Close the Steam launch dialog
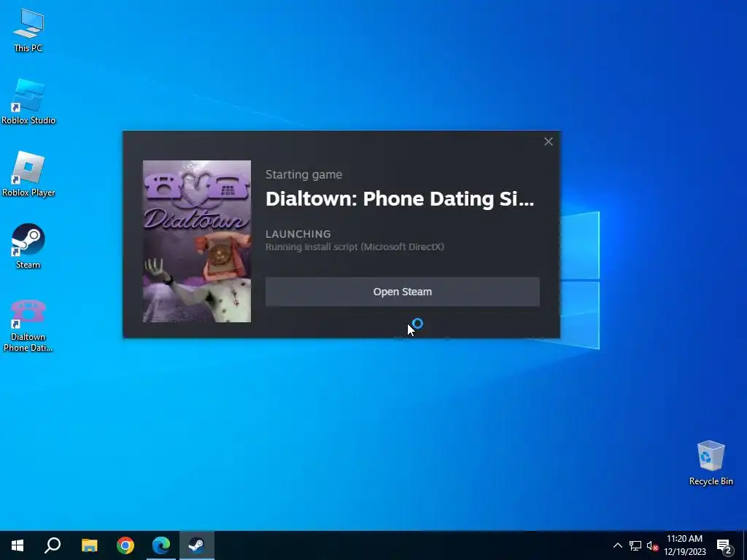The width and height of the screenshot is (747, 560). (549, 141)
